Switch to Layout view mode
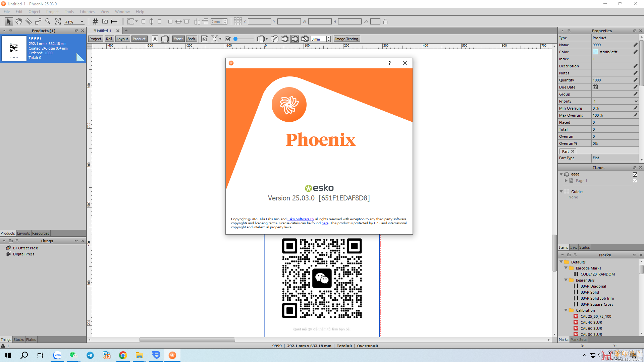 (x=122, y=39)
